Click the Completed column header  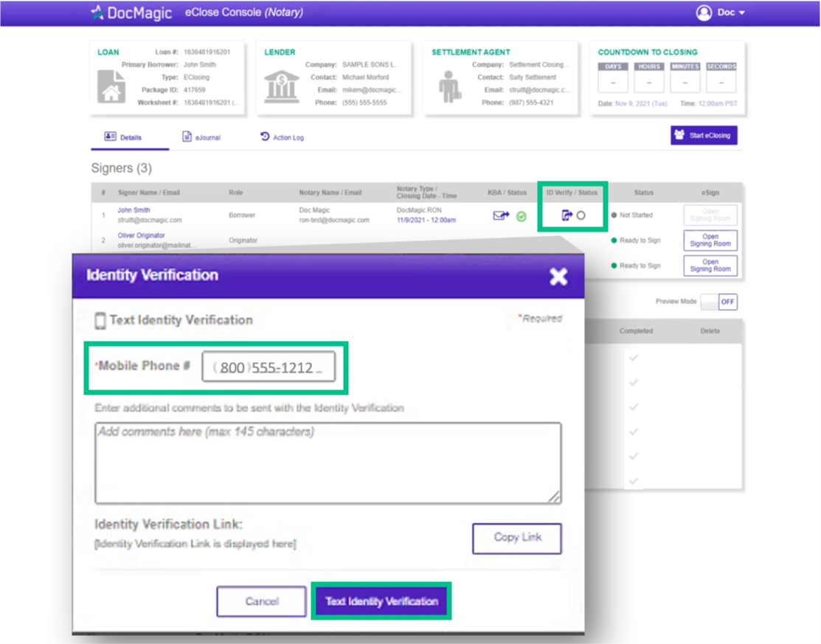click(636, 331)
